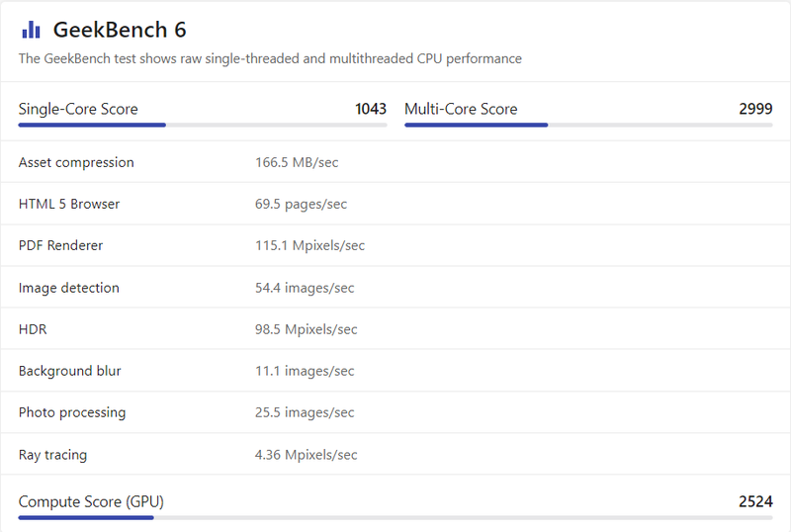Viewport: 791px width, 532px height.
Task: Click the 69.5 pages/sec value
Action: point(302,205)
